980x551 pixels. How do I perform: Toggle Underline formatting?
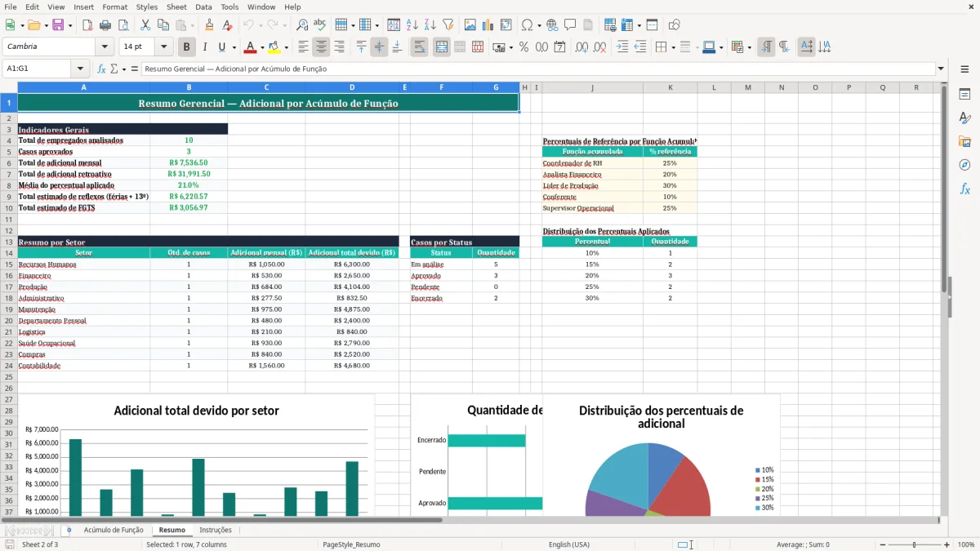pyautogui.click(x=222, y=47)
